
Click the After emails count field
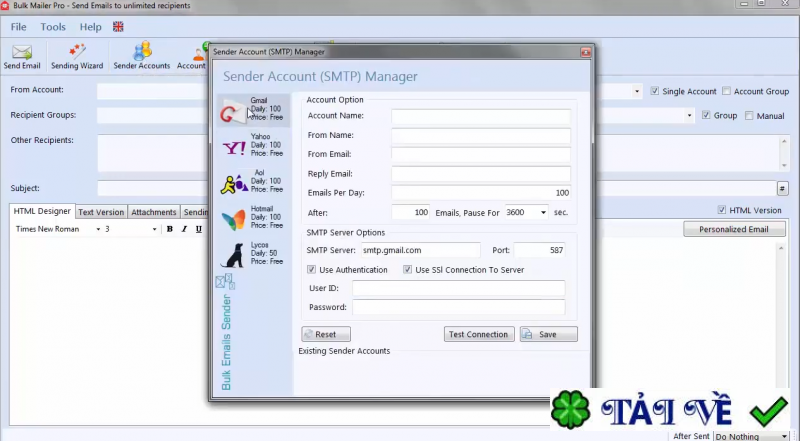coord(410,212)
